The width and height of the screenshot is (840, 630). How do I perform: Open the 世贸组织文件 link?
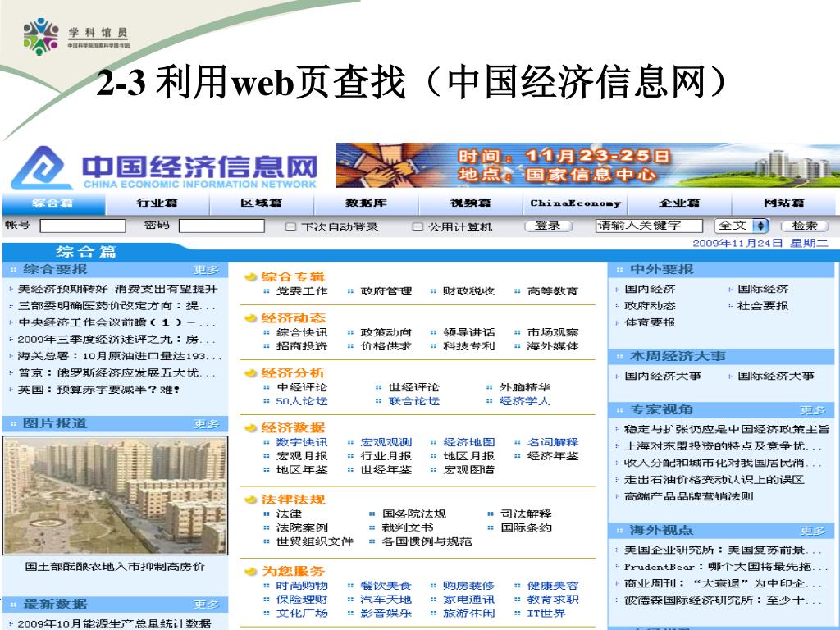coord(314,541)
